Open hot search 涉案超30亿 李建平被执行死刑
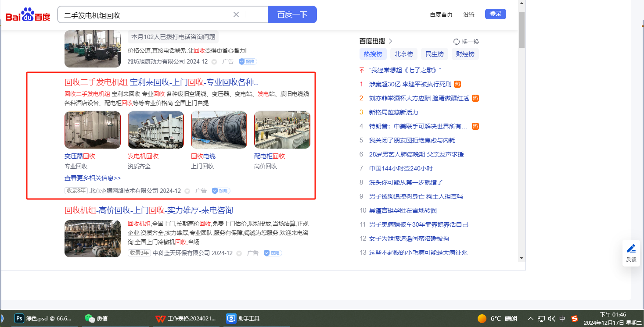Viewport: 644px width, 327px height. (x=410, y=84)
